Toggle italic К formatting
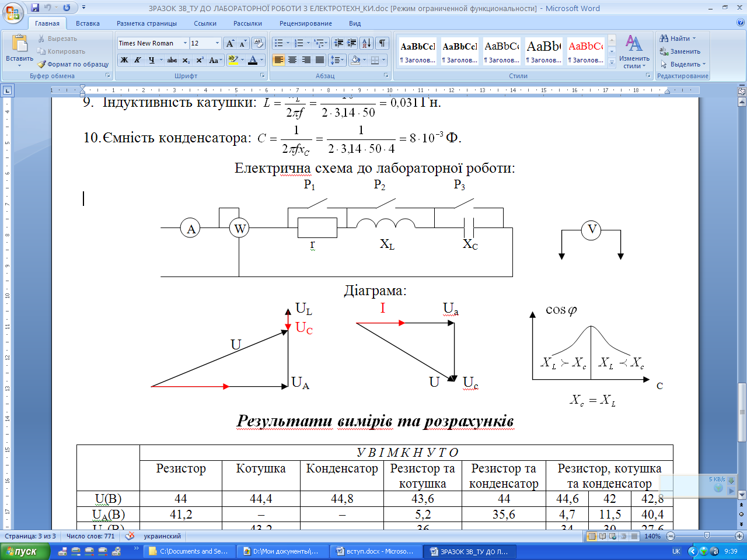Screen dimensions: 747x560 point(138,60)
